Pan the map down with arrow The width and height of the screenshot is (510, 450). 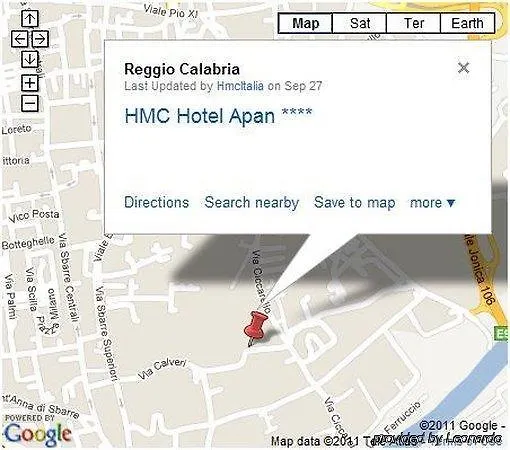[x=30, y=59]
